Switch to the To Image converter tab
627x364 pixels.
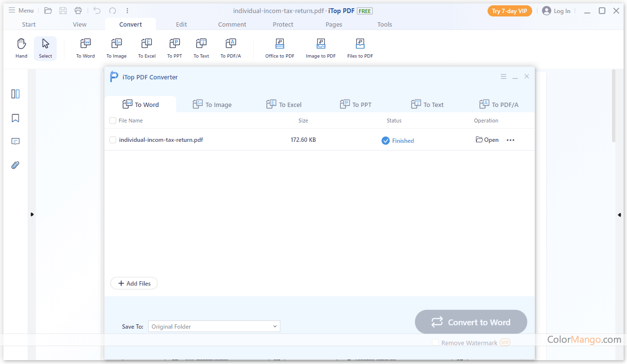(212, 105)
